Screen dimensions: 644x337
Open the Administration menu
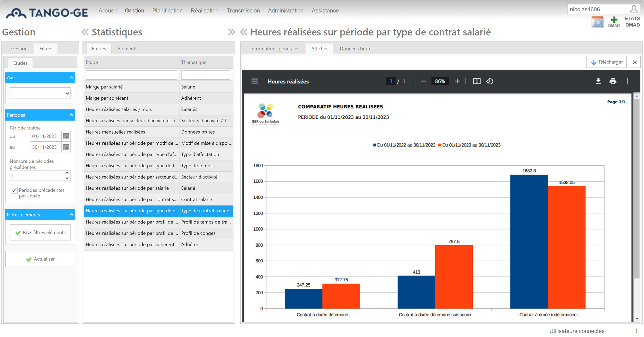(x=286, y=11)
